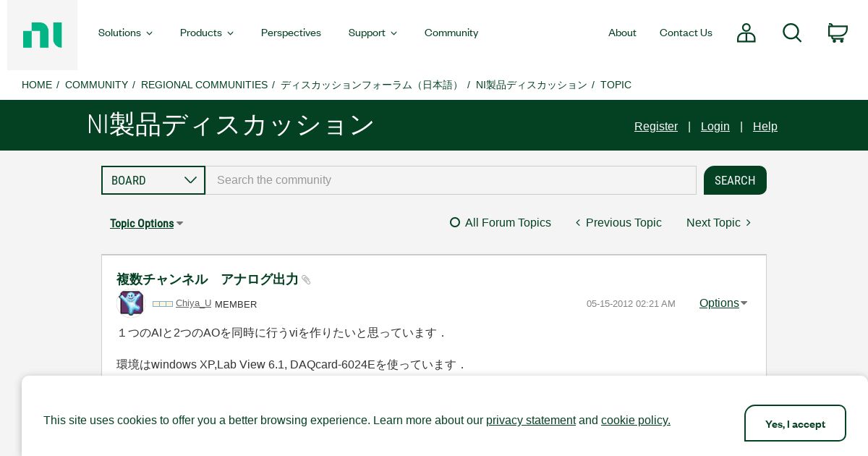The image size is (868, 456).
Task: Open the site search magnifier icon
Action: 792,33
